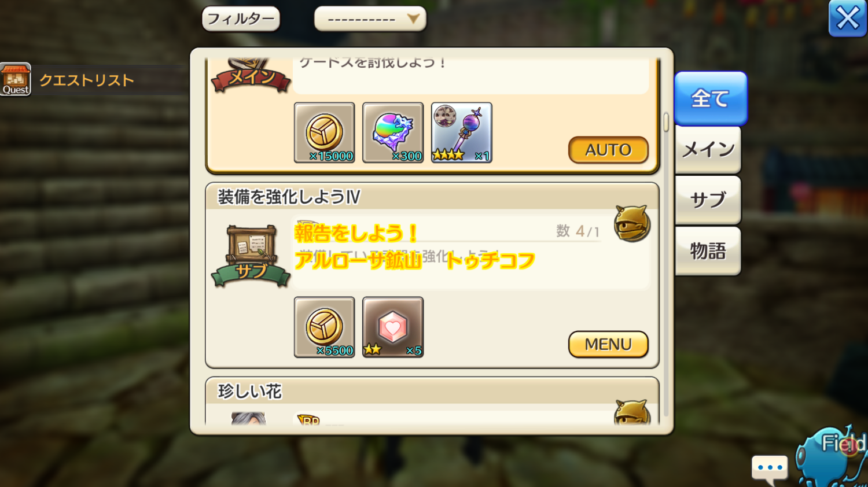The image size is (868, 487).
Task: Click the AUTO button on main quest
Action: [608, 150]
